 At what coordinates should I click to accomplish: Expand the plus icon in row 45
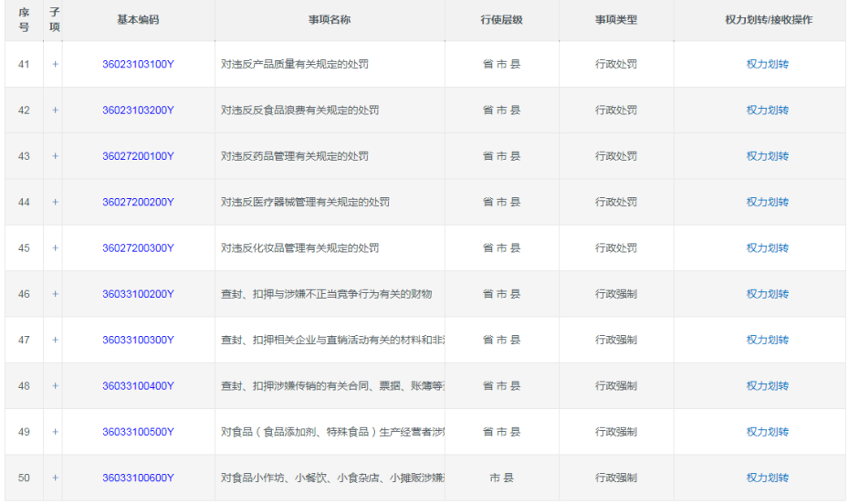(55, 248)
